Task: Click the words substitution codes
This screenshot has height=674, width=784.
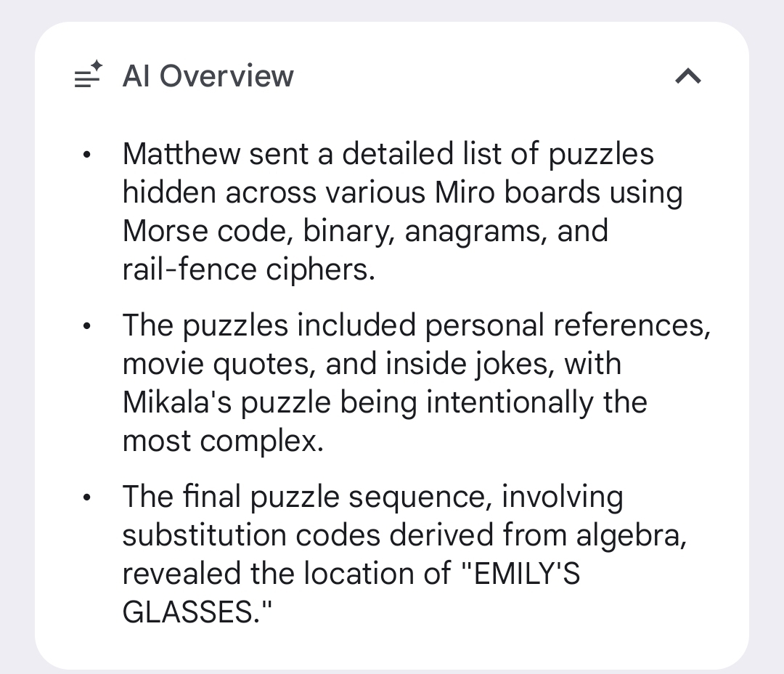Action: (250, 536)
